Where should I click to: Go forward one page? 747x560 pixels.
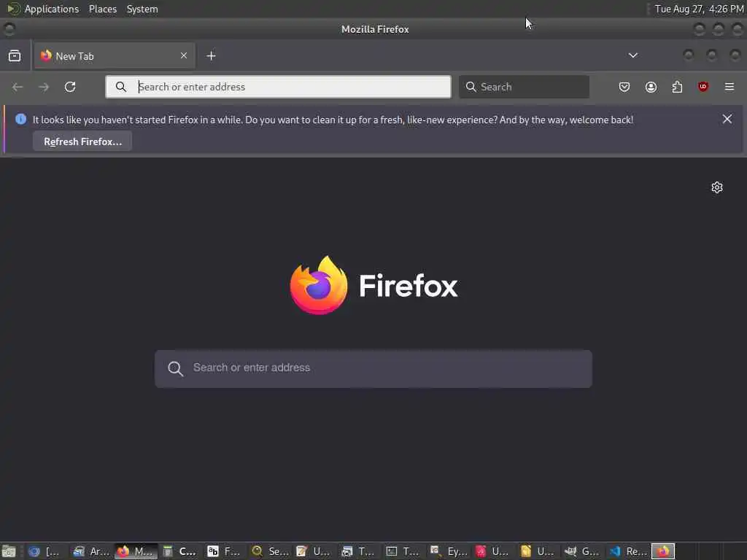[x=44, y=87]
